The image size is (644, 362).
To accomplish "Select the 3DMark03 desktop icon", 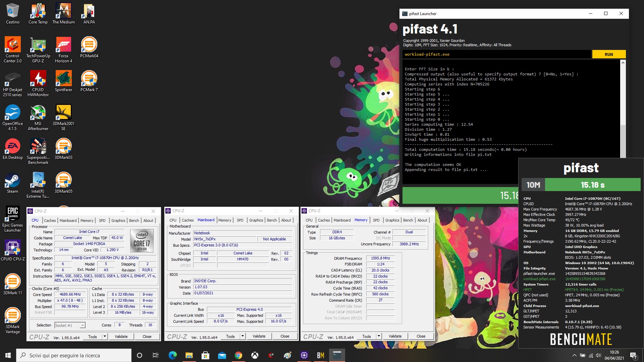I will click(63, 149).
